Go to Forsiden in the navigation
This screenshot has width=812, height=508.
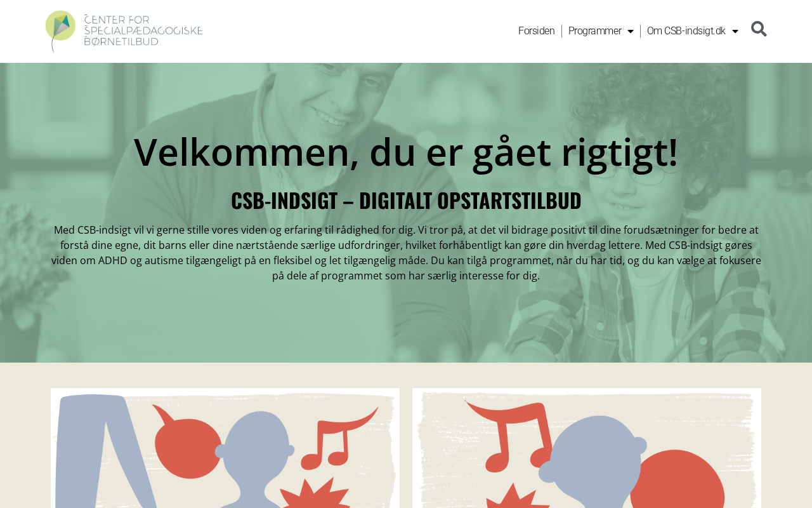pyautogui.click(x=537, y=31)
